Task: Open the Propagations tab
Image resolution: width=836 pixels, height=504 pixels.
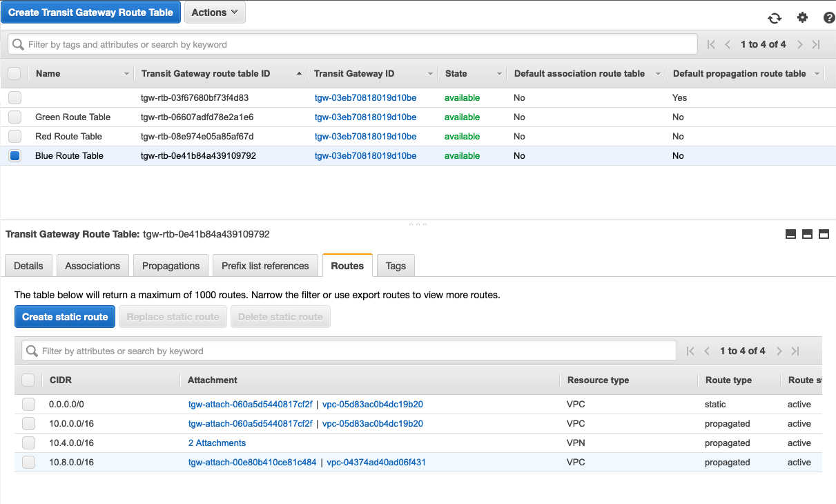Action: (x=171, y=266)
